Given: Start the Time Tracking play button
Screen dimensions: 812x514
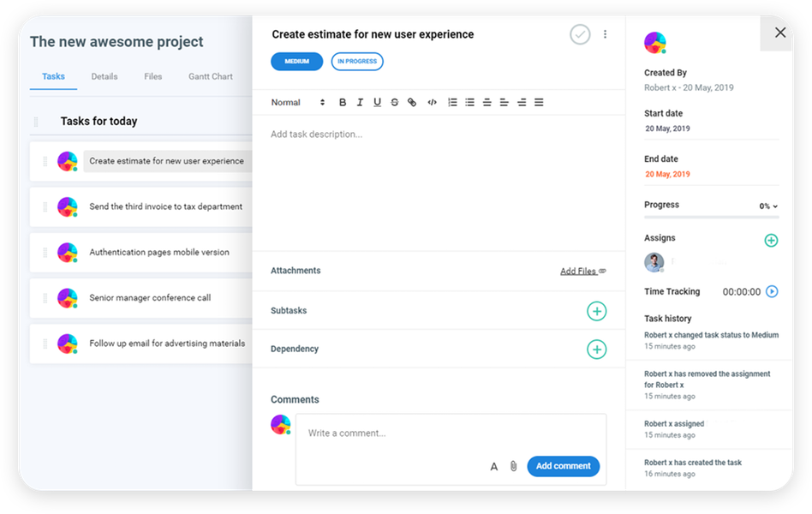Looking at the screenshot, I should click(x=773, y=291).
